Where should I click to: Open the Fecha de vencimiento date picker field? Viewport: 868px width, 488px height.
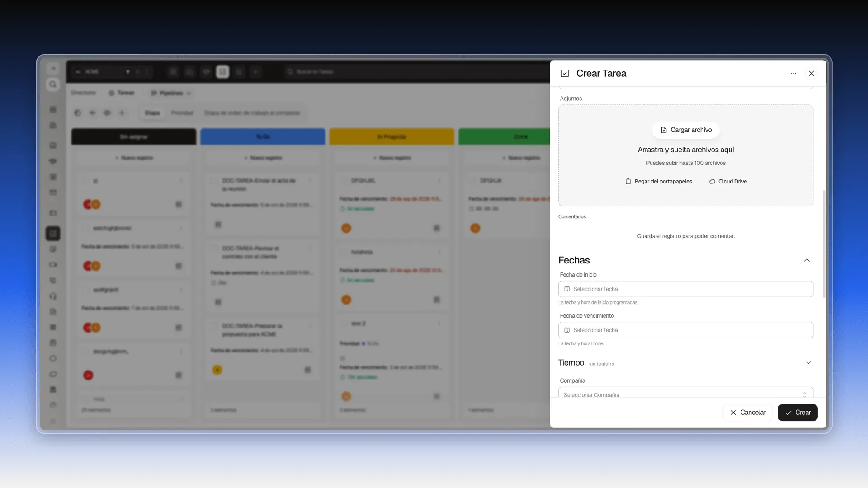click(686, 330)
